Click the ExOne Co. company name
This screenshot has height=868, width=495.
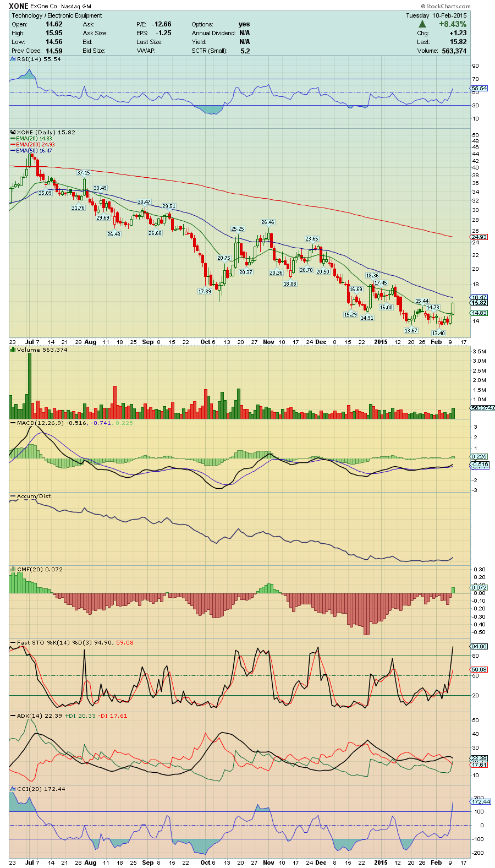point(46,7)
